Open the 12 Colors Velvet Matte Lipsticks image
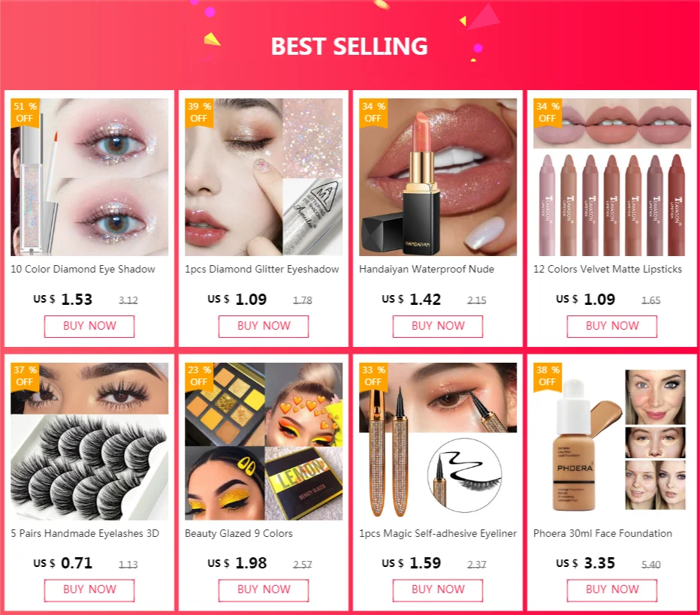Image resolution: width=700 pixels, height=615 pixels. [x=612, y=177]
